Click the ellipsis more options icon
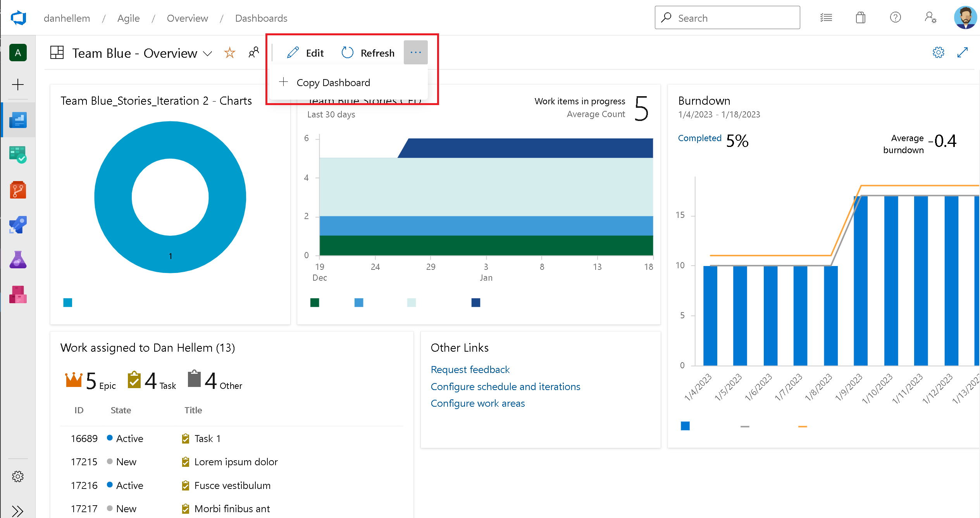This screenshot has width=980, height=518. (415, 52)
